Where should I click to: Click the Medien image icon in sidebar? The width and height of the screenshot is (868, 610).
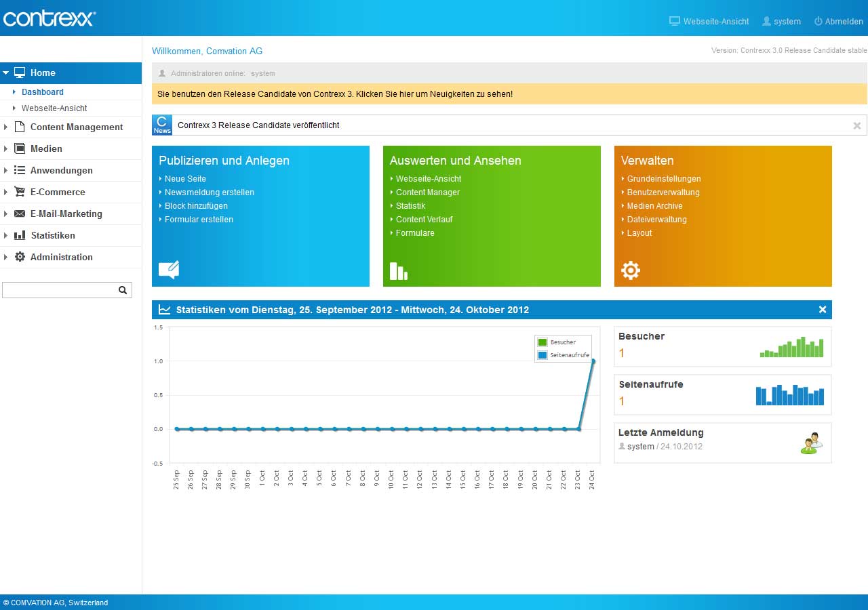coord(20,148)
